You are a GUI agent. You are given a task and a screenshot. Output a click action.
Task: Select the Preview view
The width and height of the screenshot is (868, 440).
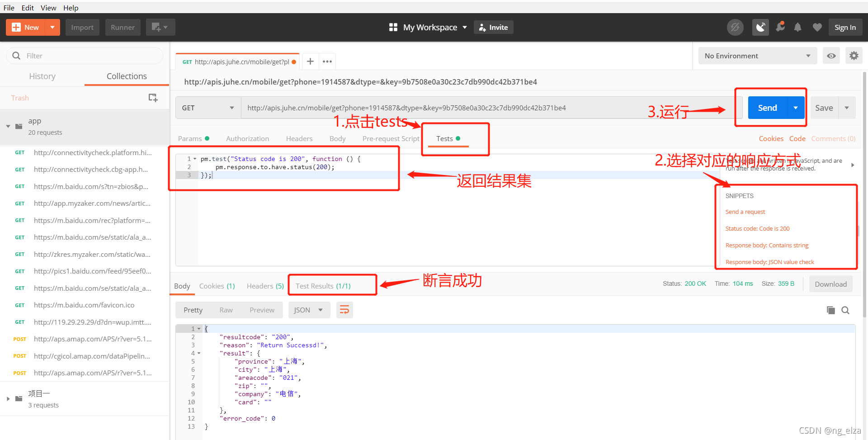pos(262,310)
